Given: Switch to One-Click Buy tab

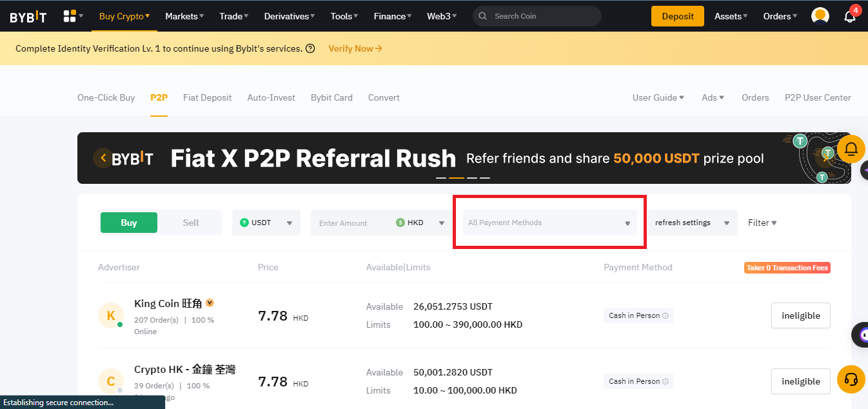Looking at the screenshot, I should (x=106, y=97).
